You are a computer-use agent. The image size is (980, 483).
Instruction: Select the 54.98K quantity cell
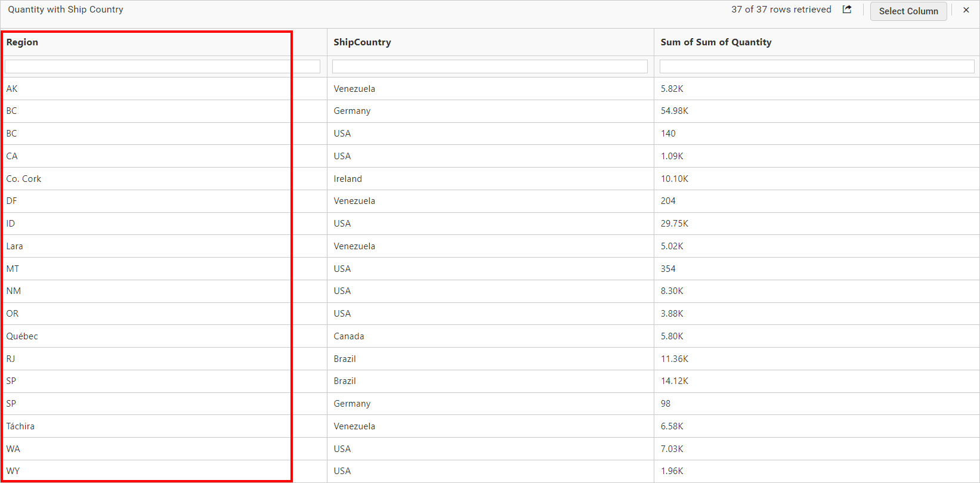tap(675, 111)
